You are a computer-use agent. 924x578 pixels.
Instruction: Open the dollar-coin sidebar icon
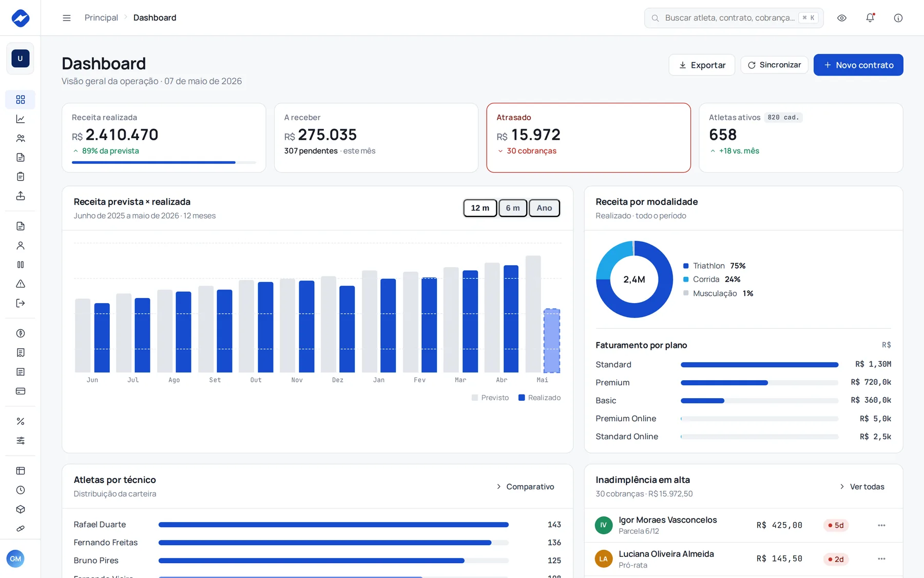click(21, 333)
